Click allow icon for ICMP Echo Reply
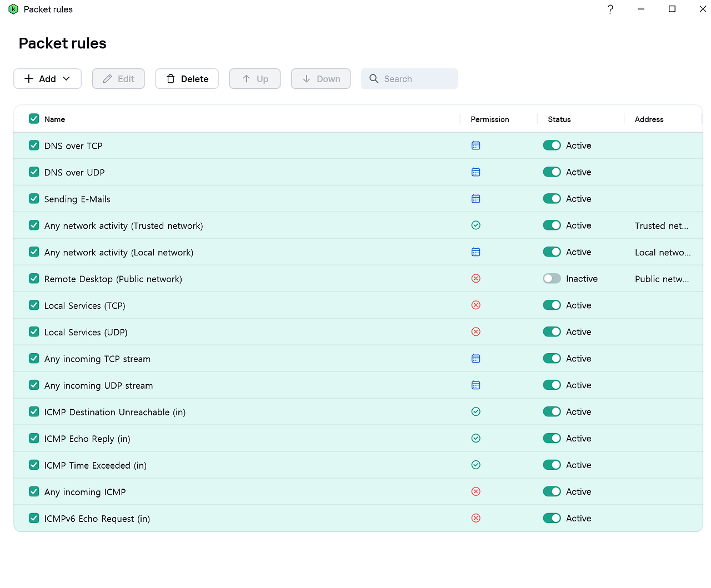The width and height of the screenshot is (711, 588). coord(475,439)
